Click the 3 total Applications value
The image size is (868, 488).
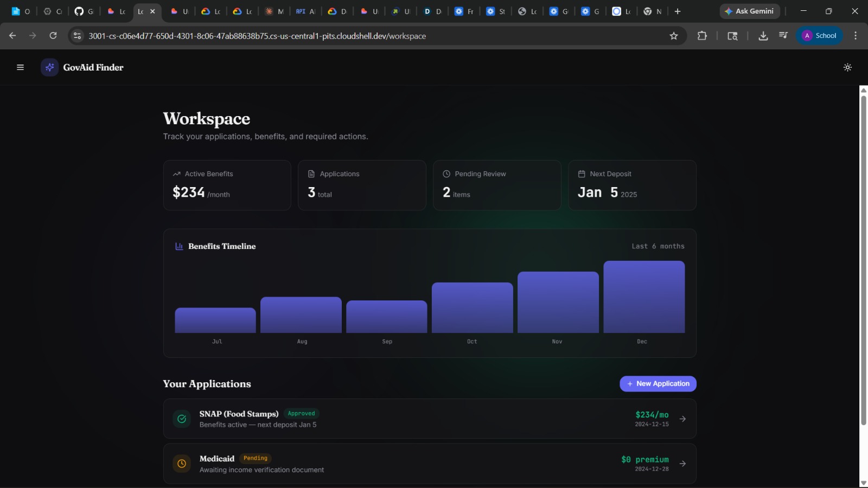[320, 192]
